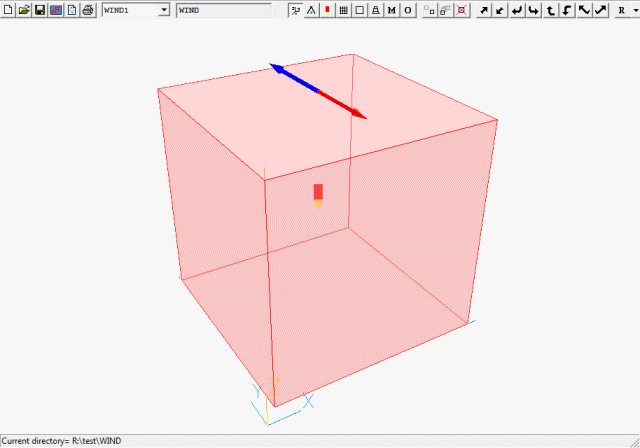This screenshot has height=448, width=640.
Task: Click the grid display icon
Action: [343, 10]
